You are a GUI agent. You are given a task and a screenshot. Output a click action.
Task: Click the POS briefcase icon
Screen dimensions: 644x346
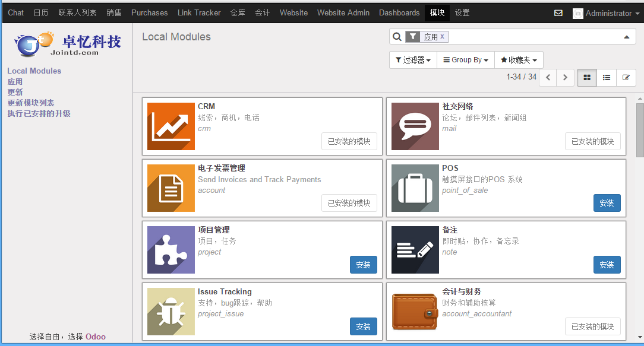click(415, 188)
